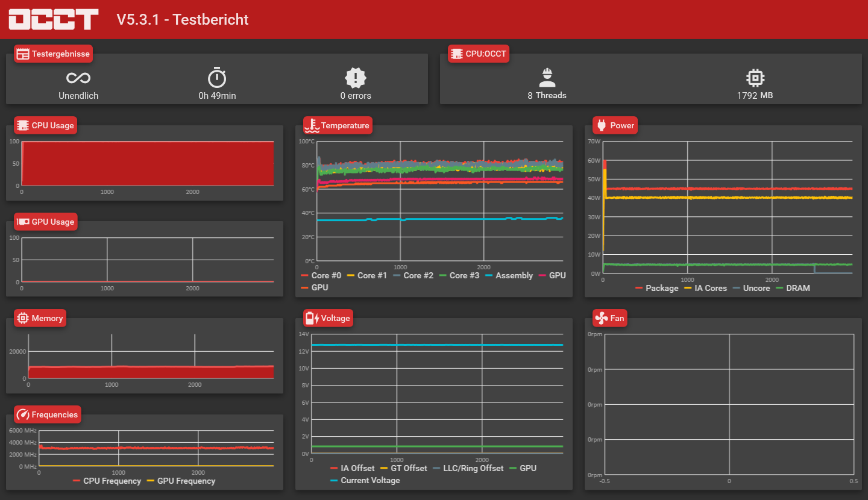The width and height of the screenshot is (868, 500).
Task: Click the error badge icon above 0 errors
Action: pyautogui.click(x=356, y=78)
